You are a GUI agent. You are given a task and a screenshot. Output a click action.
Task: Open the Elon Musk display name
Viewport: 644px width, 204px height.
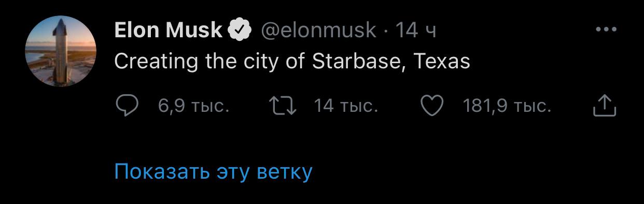pos(168,31)
